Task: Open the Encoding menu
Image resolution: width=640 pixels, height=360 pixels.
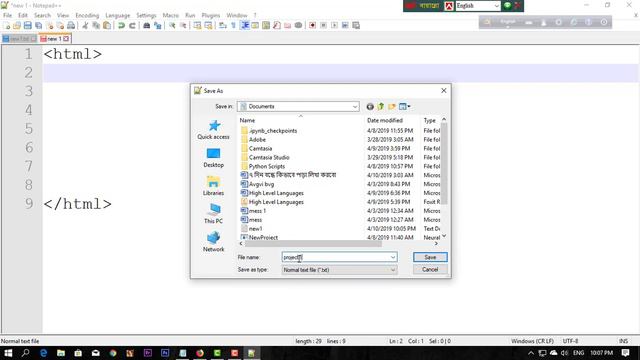Action: click(87, 15)
